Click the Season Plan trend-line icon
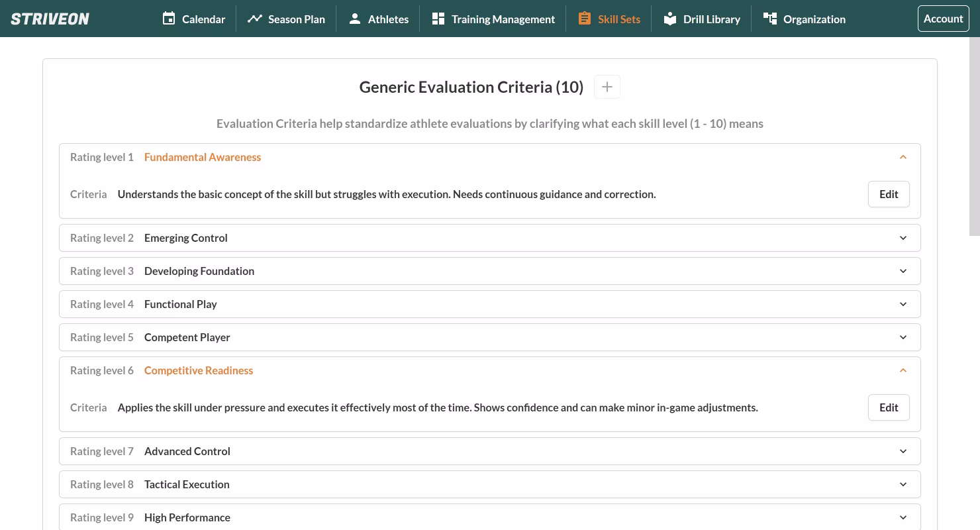This screenshot has width=980, height=530. click(254, 19)
